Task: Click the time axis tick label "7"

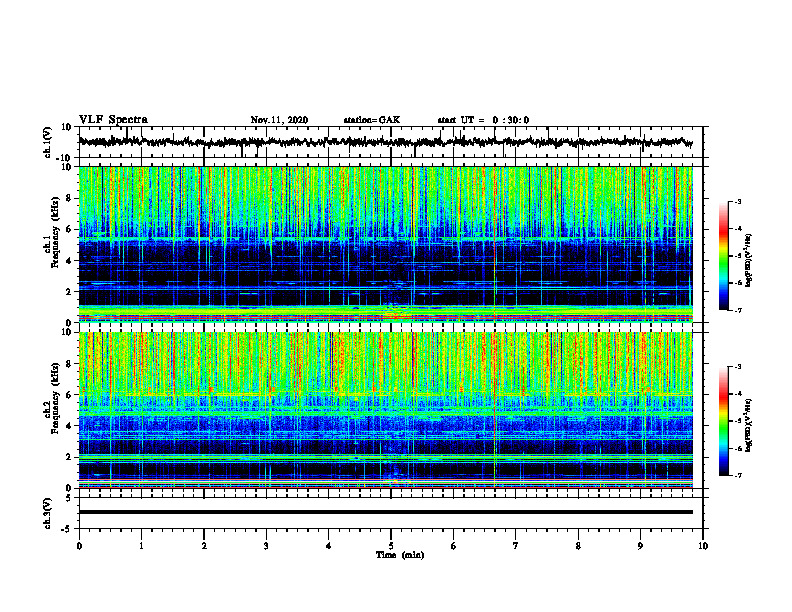Action: (x=516, y=546)
